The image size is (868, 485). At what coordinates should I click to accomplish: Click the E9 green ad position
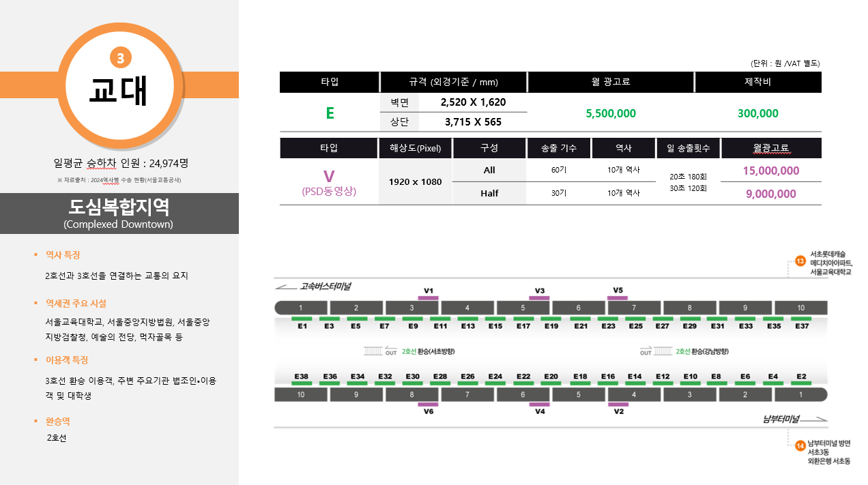(x=413, y=319)
